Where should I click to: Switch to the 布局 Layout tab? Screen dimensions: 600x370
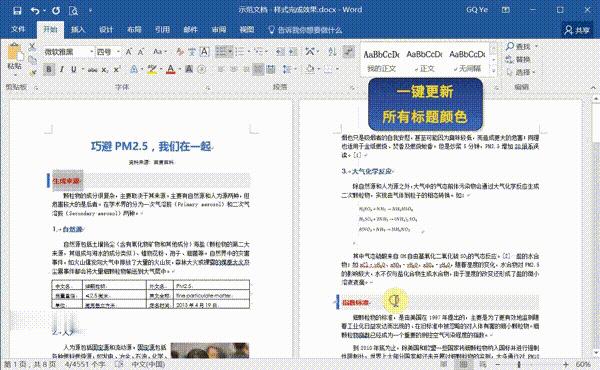(x=134, y=29)
